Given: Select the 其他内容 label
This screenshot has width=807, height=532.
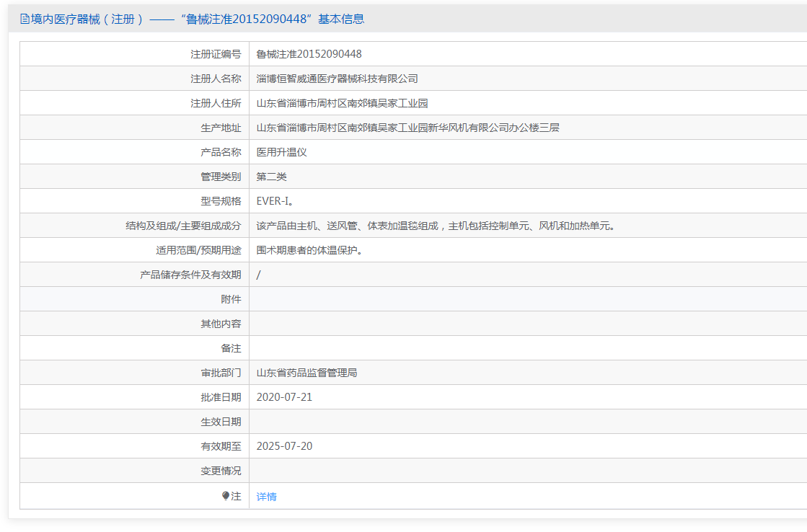Looking at the screenshot, I should (221, 324).
